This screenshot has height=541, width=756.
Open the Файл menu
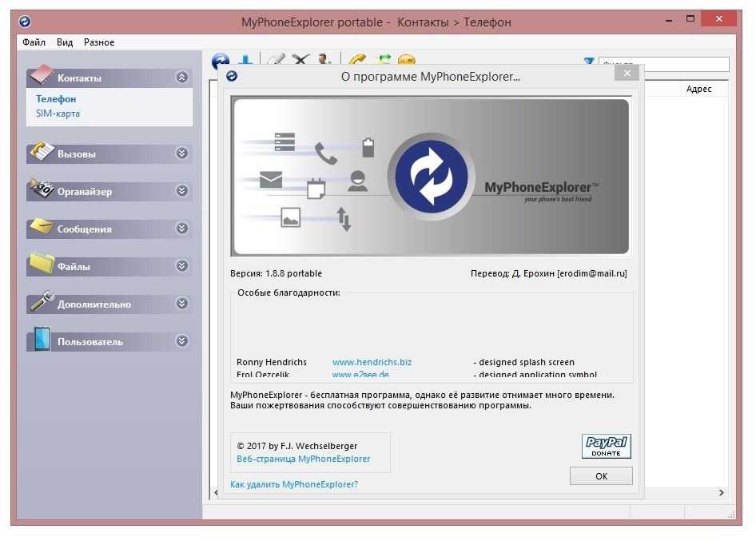tap(34, 42)
